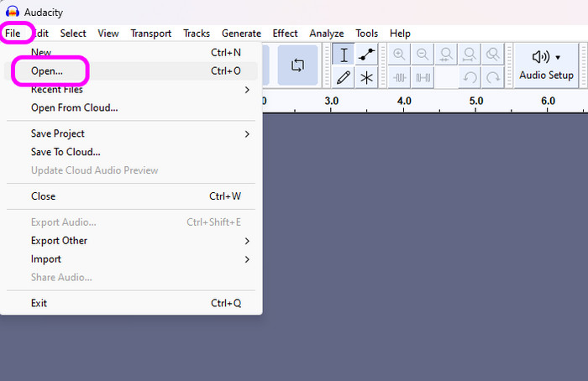588x381 pixels.
Task: Click Fit Selection to Width zoom icon
Action: pos(446,55)
